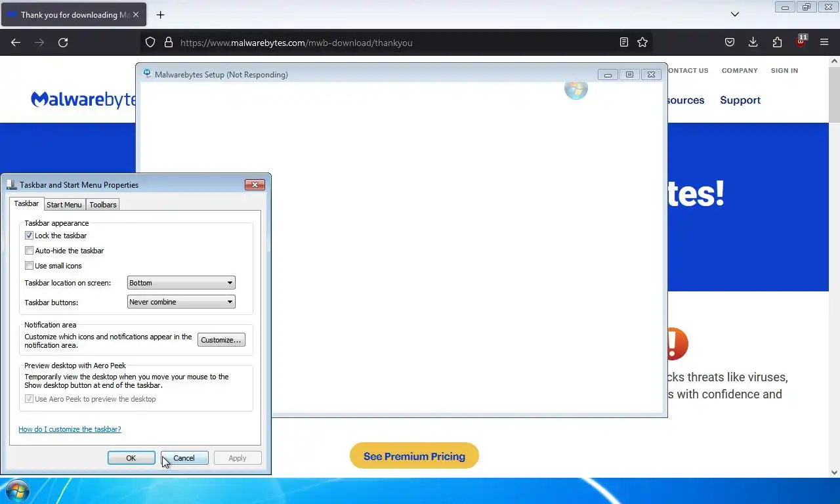Click the Malwarebytes logo on the webpage
840x504 pixels.
pyautogui.click(x=84, y=100)
